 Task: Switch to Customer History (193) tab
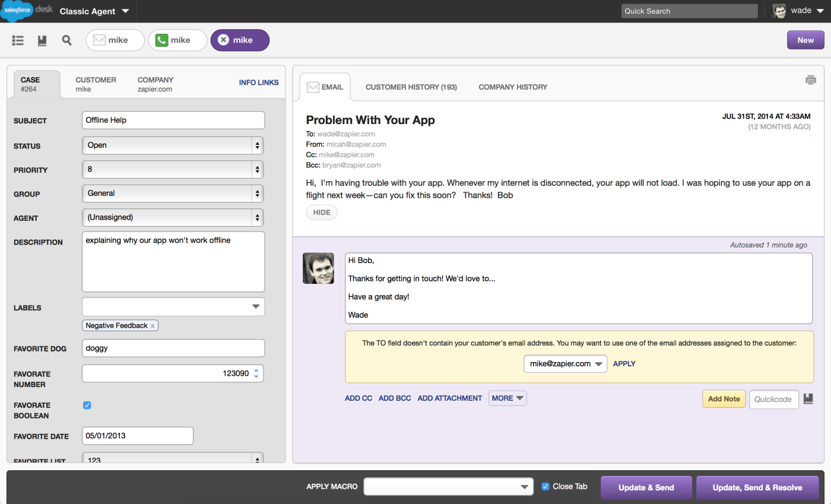click(x=411, y=87)
